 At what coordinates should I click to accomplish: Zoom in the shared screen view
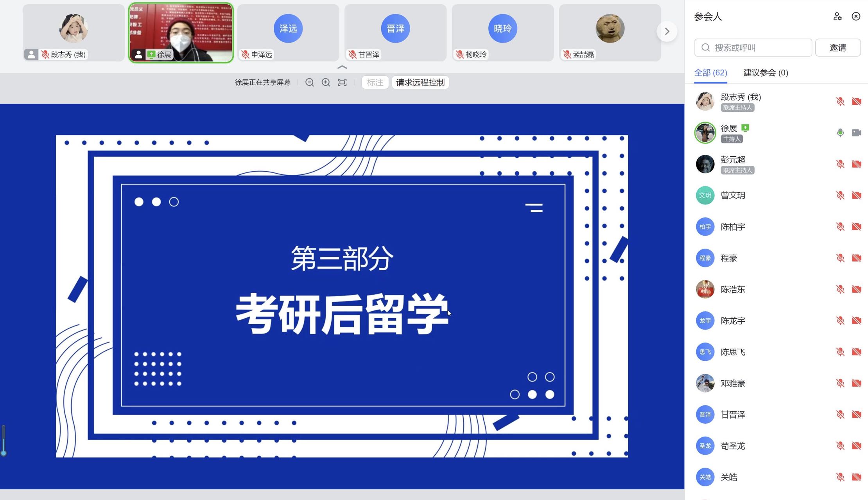(326, 82)
